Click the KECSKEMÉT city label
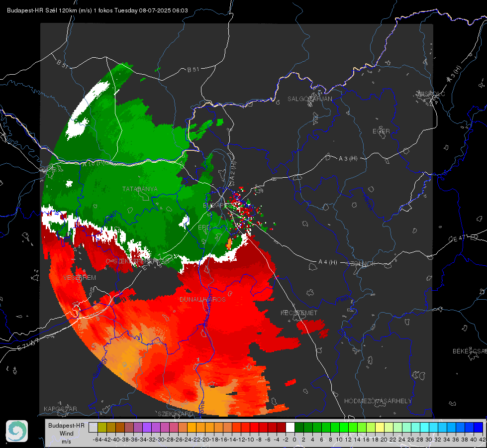487x448 pixels. coord(299,313)
